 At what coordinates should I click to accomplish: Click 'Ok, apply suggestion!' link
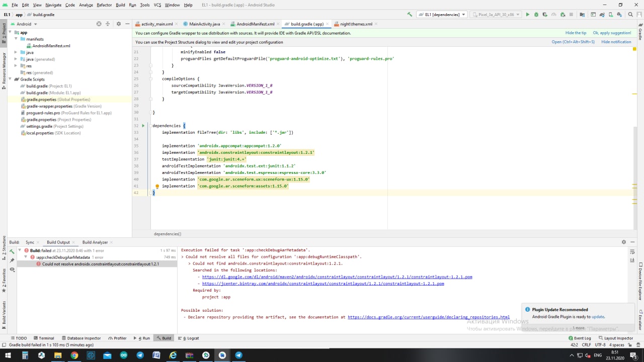point(612,33)
